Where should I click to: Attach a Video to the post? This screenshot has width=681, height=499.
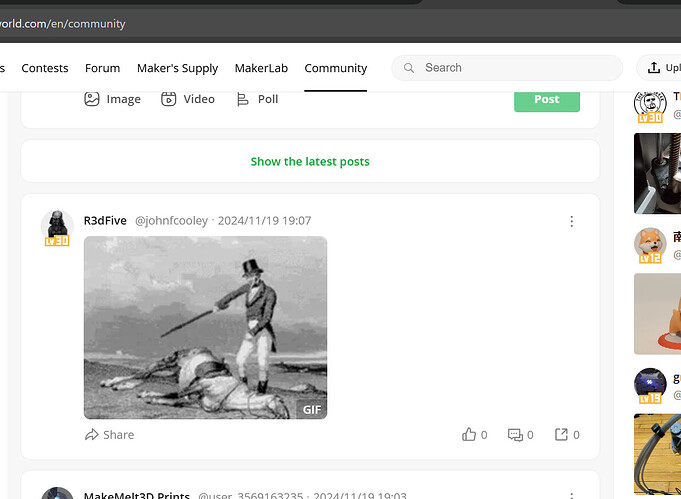point(188,99)
